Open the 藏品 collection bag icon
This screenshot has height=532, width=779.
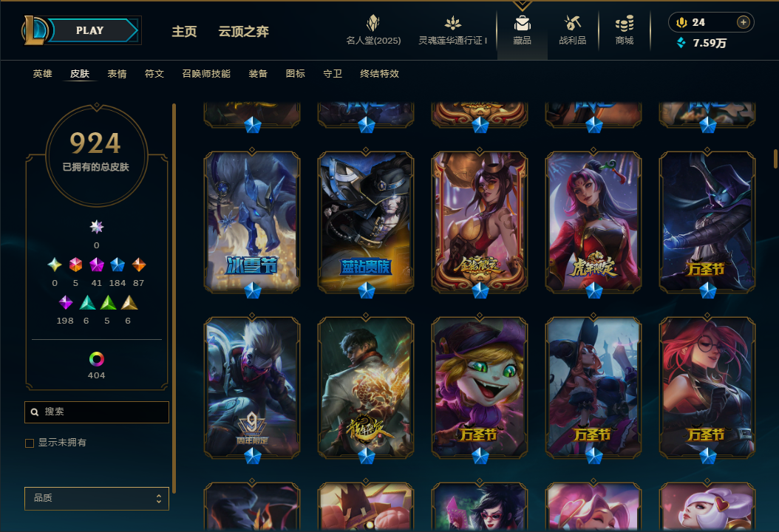tap(522, 23)
